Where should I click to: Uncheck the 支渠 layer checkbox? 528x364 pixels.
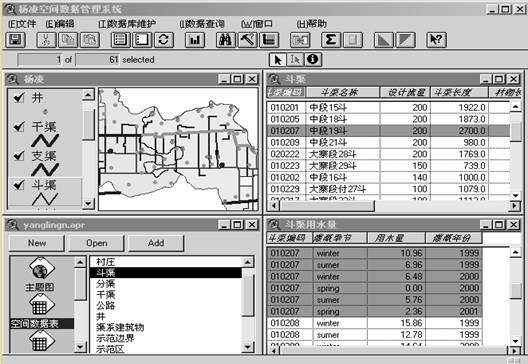pyautogui.click(x=19, y=156)
